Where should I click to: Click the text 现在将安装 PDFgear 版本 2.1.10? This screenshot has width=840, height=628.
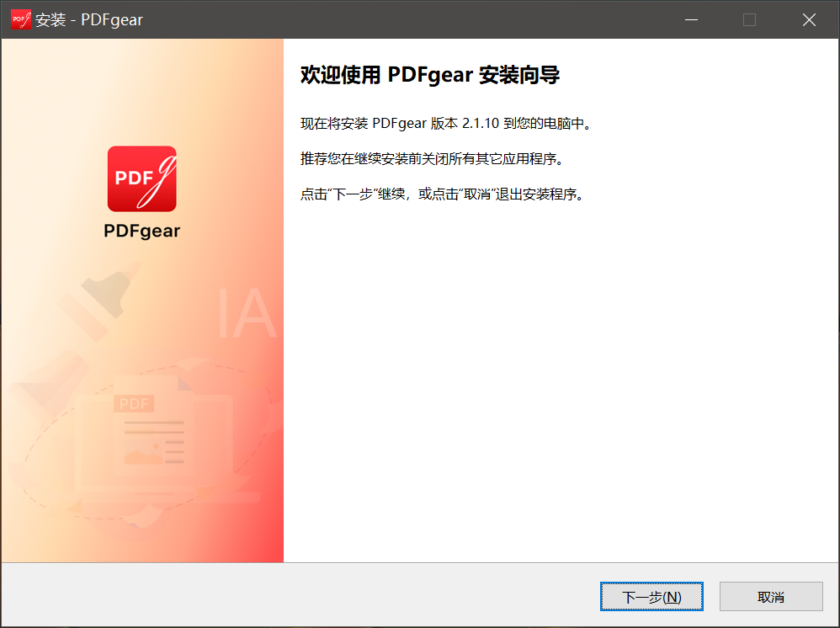click(x=400, y=124)
